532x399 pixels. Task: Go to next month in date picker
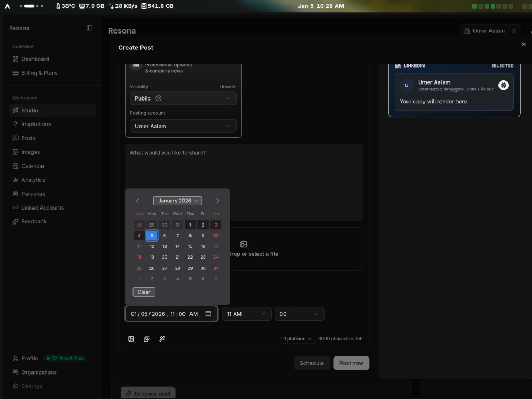pyautogui.click(x=218, y=201)
